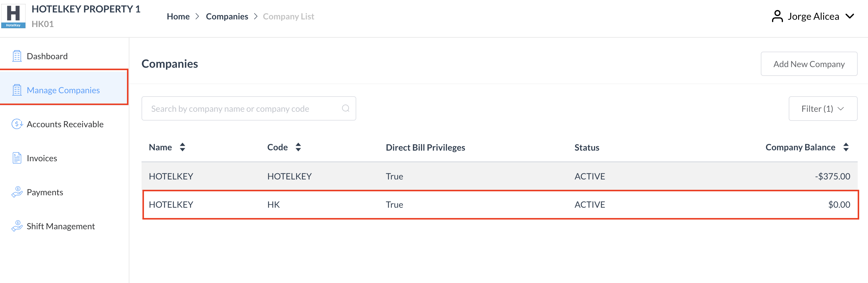Click the user profile icon beside Jorge Alicea
This screenshot has width=868, height=283.
[777, 16]
